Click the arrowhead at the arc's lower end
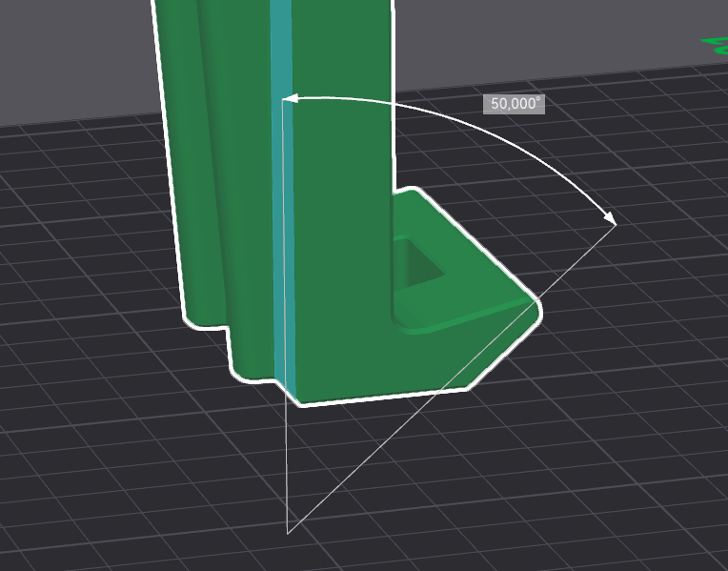This screenshot has height=571, width=728. pos(611,218)
